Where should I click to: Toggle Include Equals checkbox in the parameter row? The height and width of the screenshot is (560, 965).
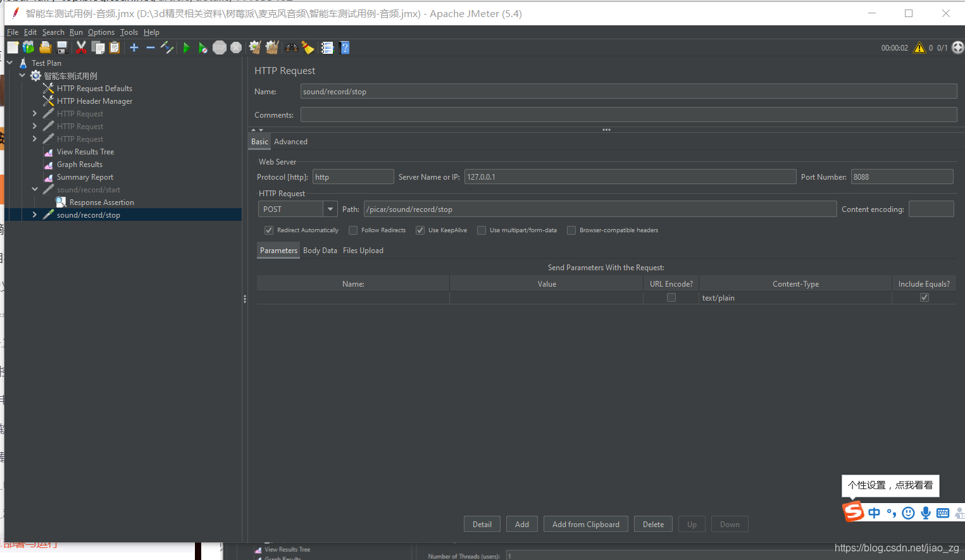(925, 297)
